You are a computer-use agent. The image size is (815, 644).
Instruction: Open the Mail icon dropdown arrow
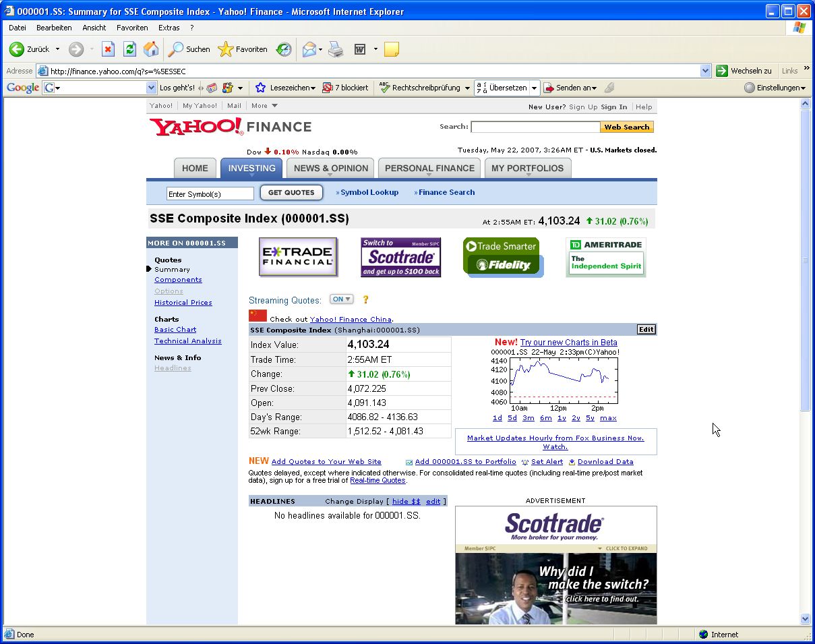[x=320, y=49]
